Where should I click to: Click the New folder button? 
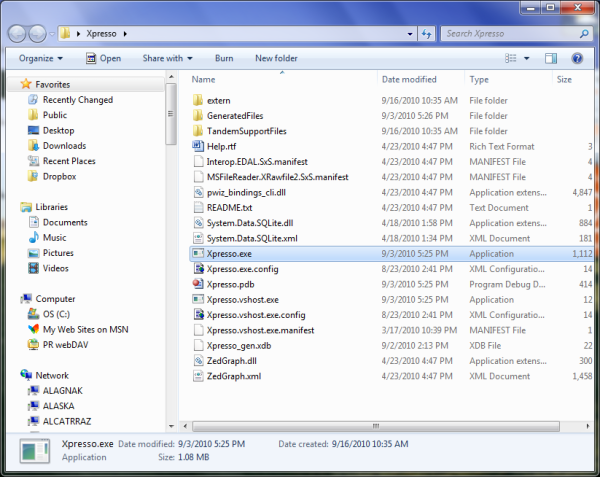tap(276, 58)
